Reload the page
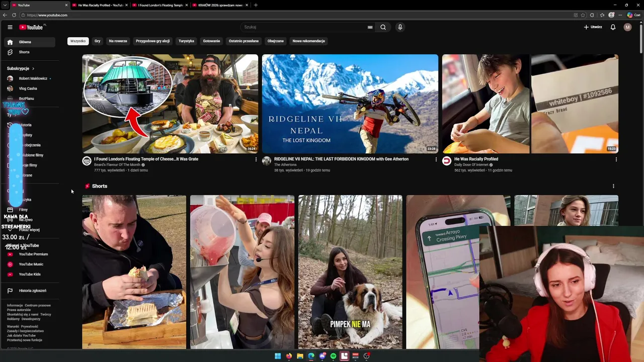644x362 pixels. click(x=14, y=15)
